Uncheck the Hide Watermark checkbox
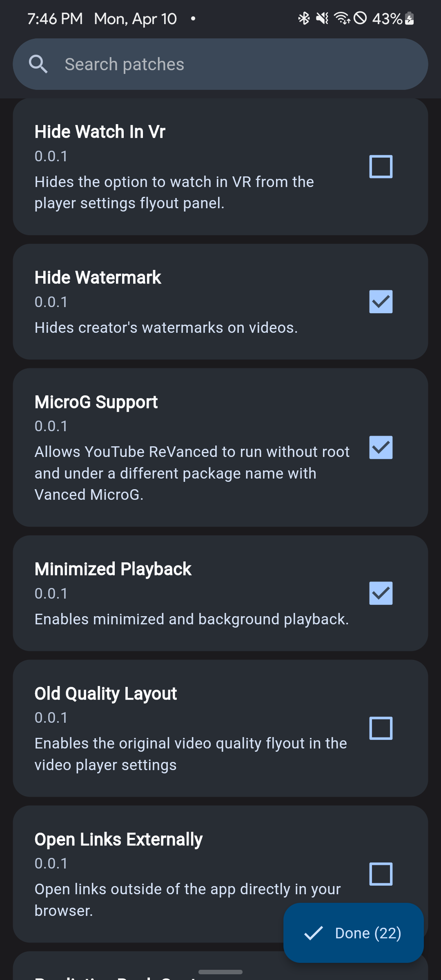441x980 pixels. click(x=380, y=302)
